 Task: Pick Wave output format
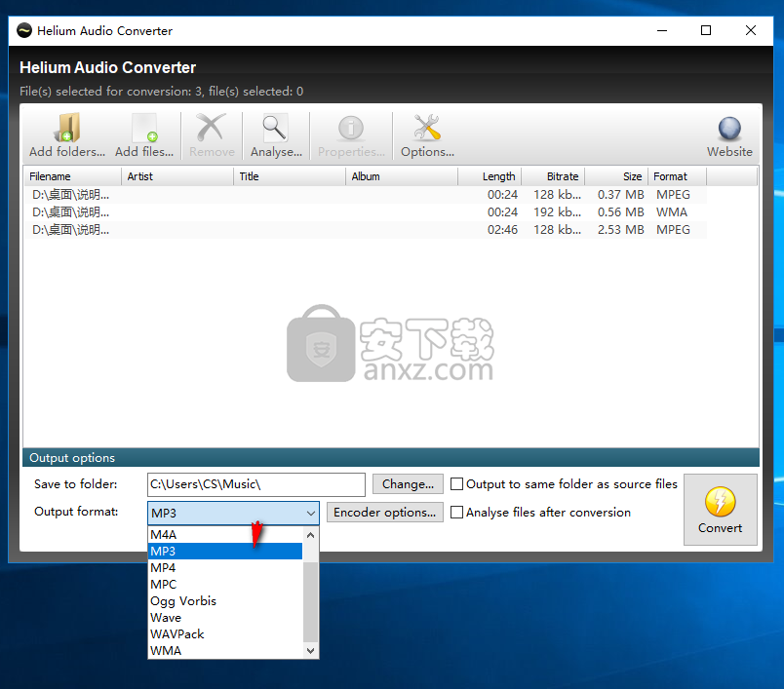tap(225, 618)
